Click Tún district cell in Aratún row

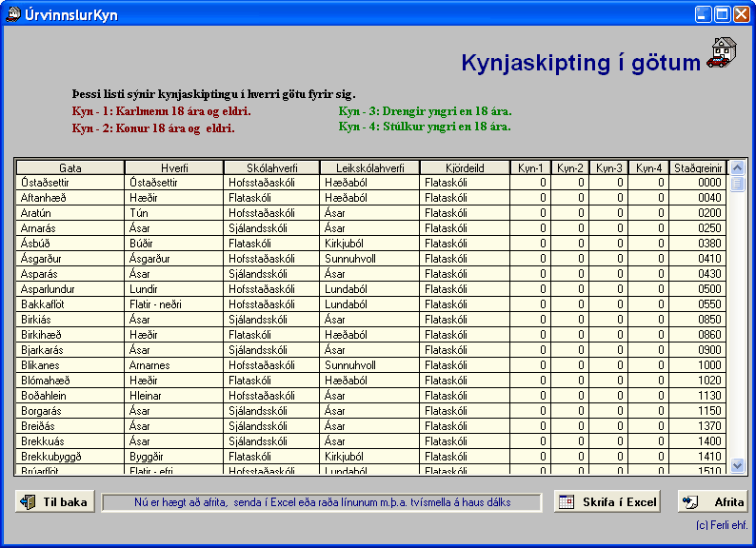point(174,212)
